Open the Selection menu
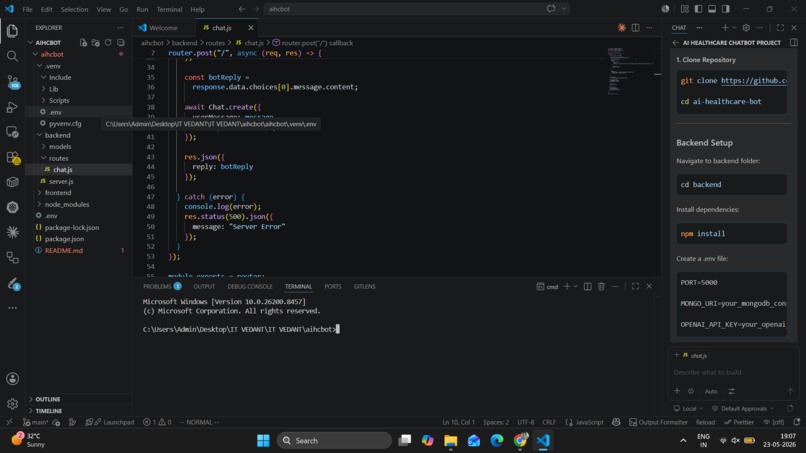The height and width of the screenshot is (453, 806). 74,9
